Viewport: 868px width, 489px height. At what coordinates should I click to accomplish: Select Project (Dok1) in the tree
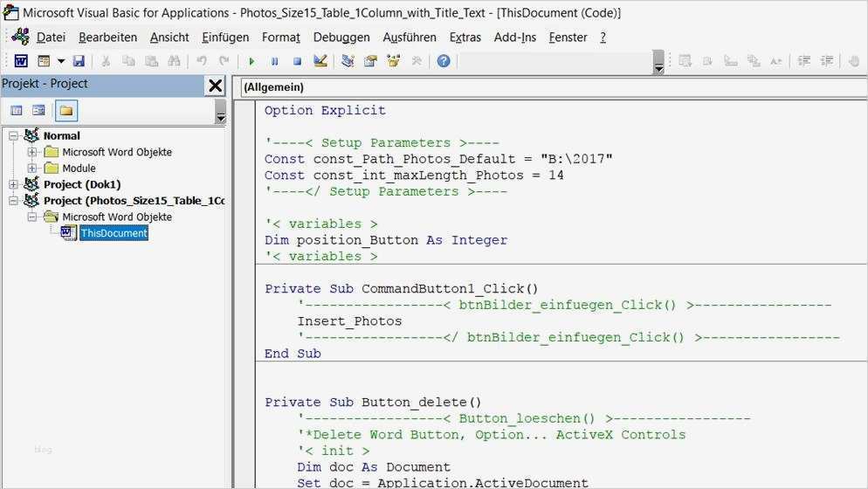(x=82, y=184)
